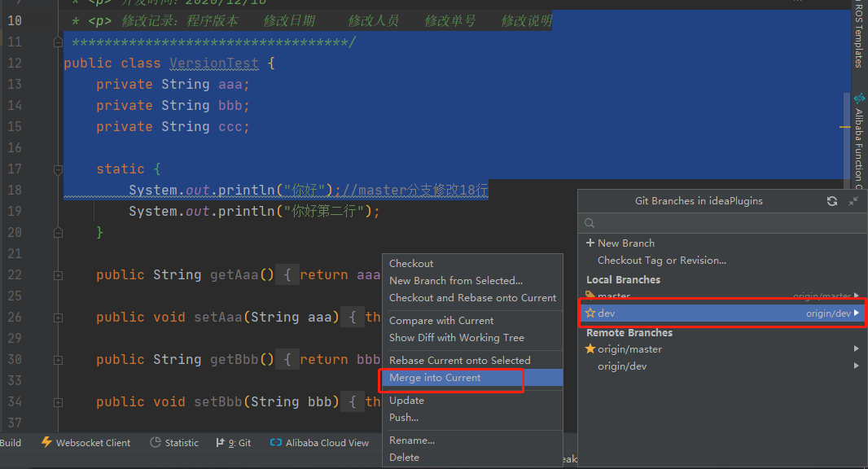This screenshot has height=469, width=868.
Task: Open the Git tool window labeled 9
Action: (x=235, y=442)
